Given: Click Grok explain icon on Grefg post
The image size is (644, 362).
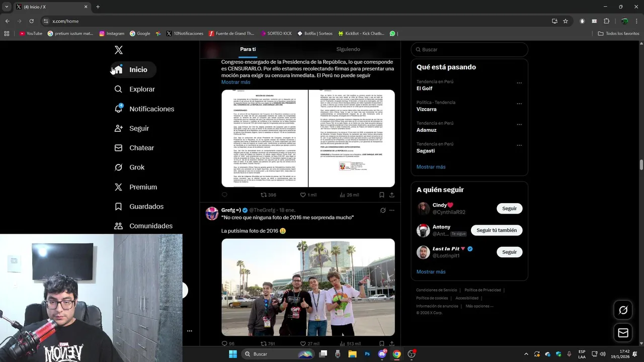Looking at the screenshot, I should click(382, 210).
